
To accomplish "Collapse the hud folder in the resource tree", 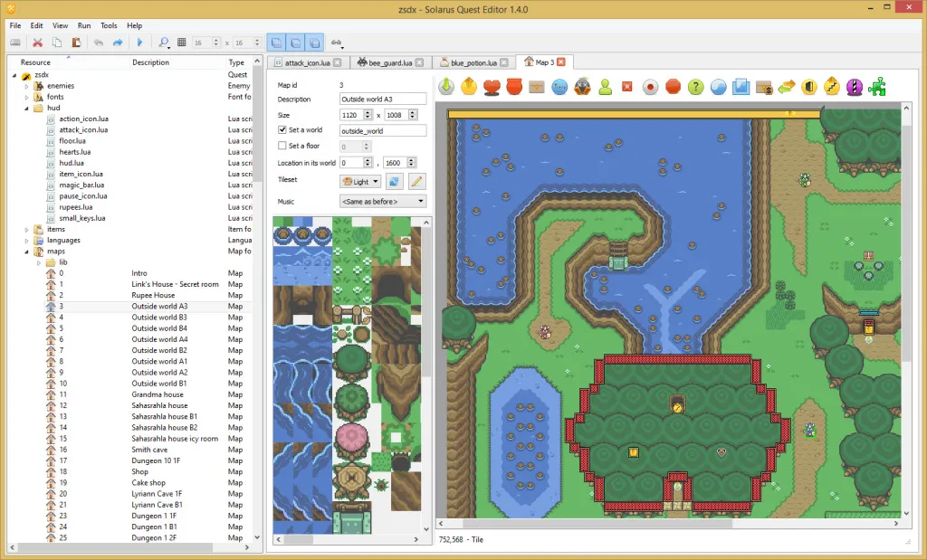I will point(28,108).
